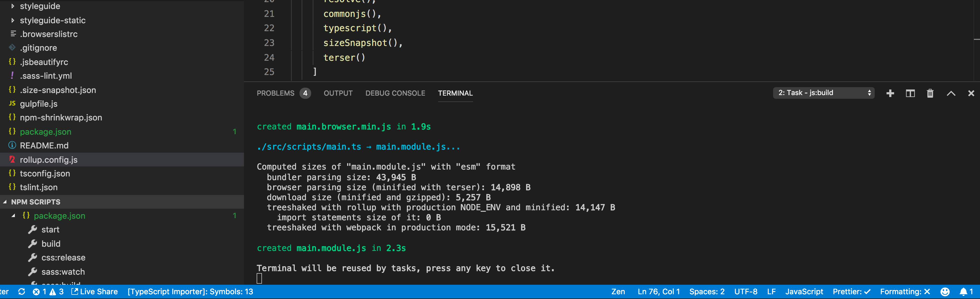
Task: Switch to the PROBLEMS tab
Action: pyautogui.click(x=275, y=93)
